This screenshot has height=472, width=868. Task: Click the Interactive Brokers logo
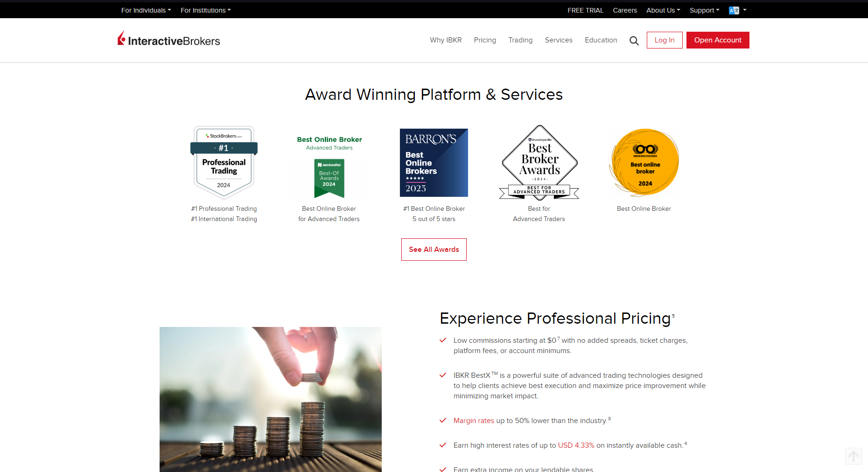168,39
